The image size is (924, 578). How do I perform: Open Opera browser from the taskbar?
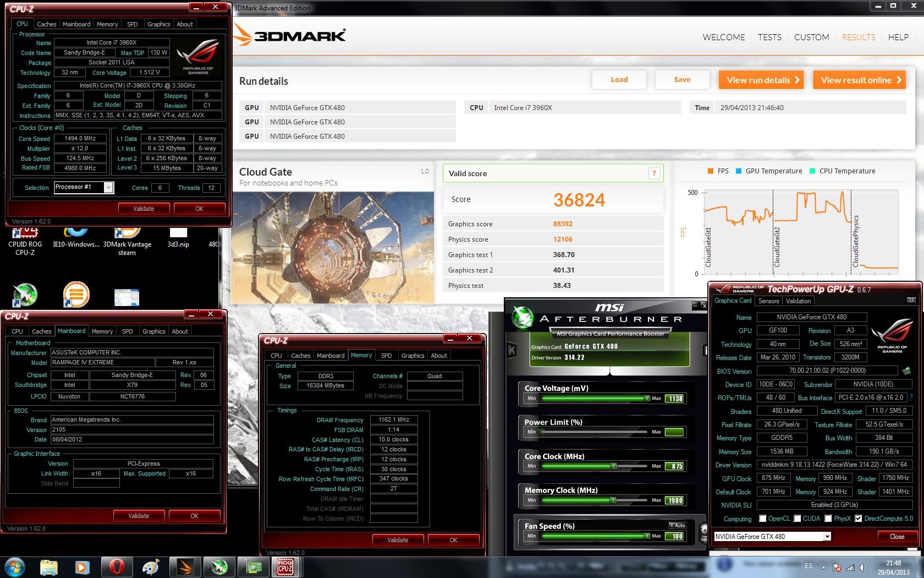tap(117, 566)
